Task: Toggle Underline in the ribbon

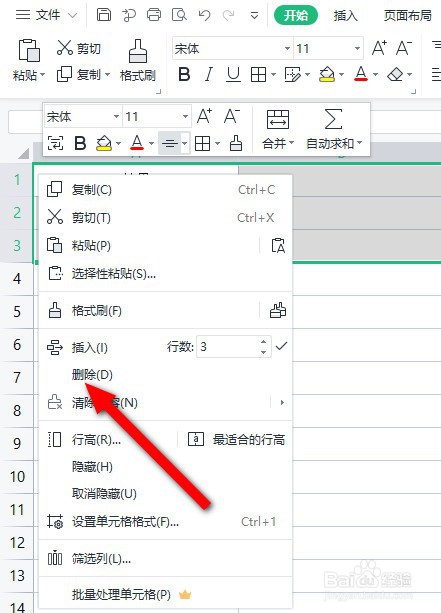Action: (x=233, y=74)
